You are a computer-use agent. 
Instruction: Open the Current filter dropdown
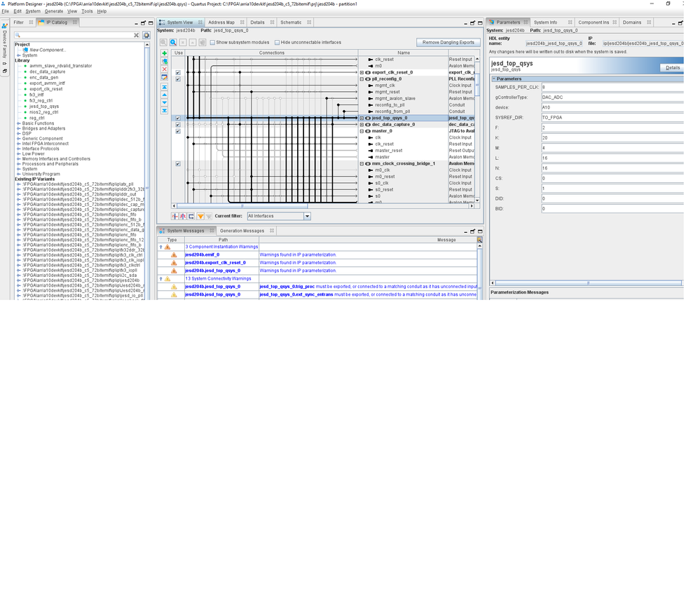click(x=307, y=217)
